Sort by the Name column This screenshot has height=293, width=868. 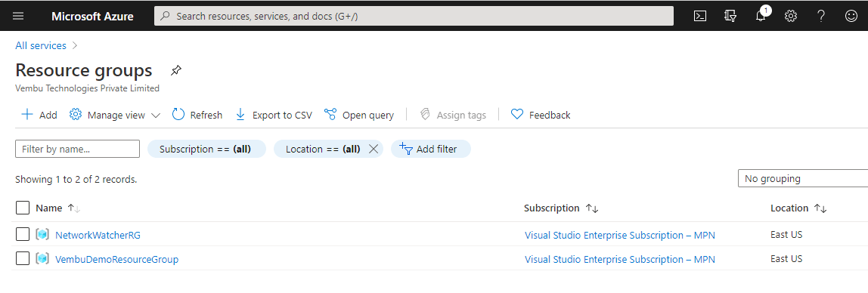click(x=58, y=208)
